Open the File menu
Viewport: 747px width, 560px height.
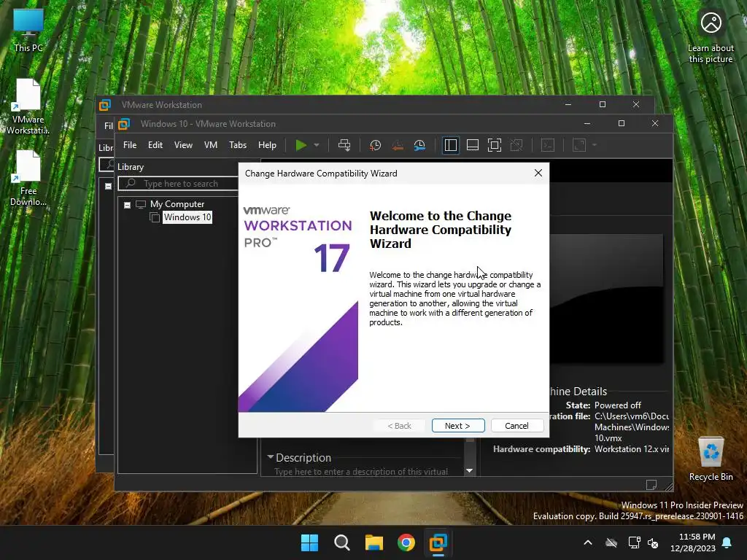[x=130, y=145]
